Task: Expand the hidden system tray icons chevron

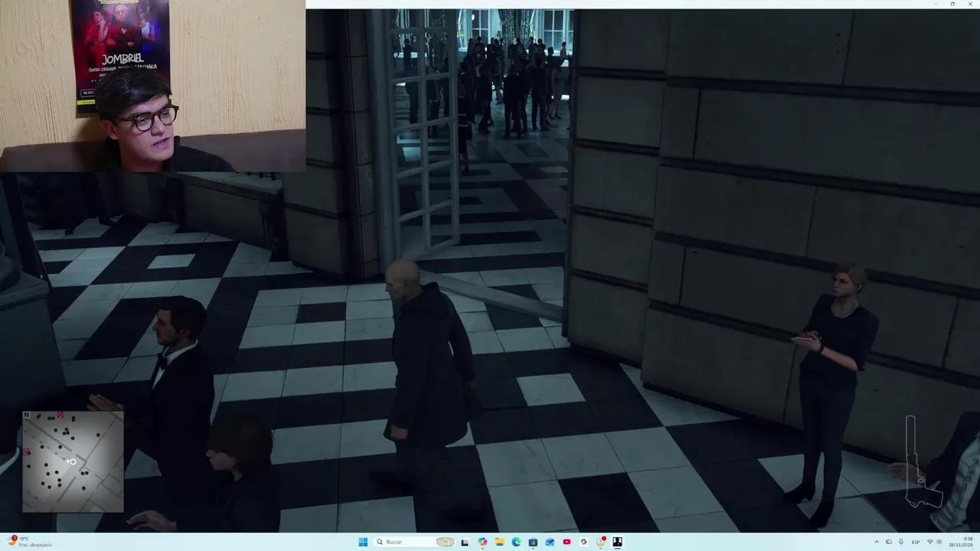Action: pos(877,542)
